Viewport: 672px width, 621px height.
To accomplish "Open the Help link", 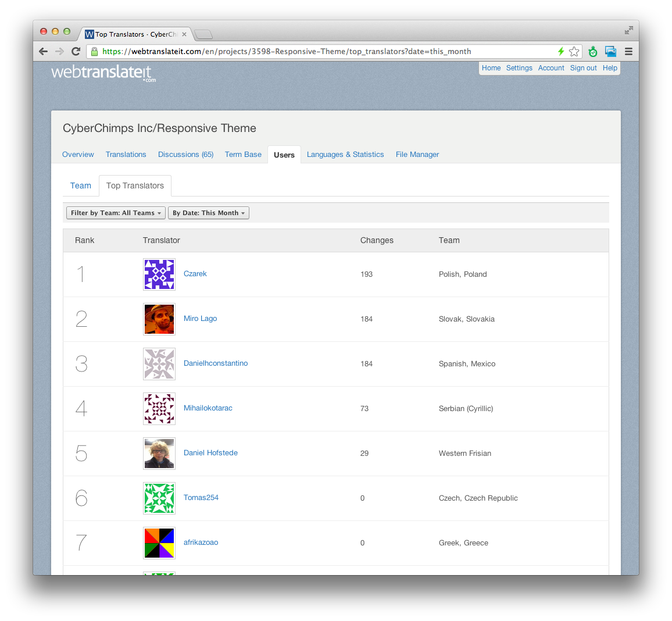I will pos(610,67).
